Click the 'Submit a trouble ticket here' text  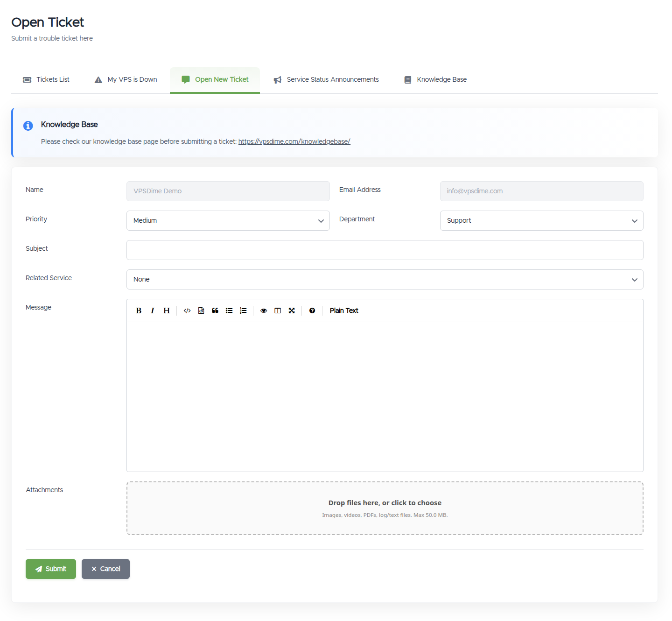[x=52, y=38]
